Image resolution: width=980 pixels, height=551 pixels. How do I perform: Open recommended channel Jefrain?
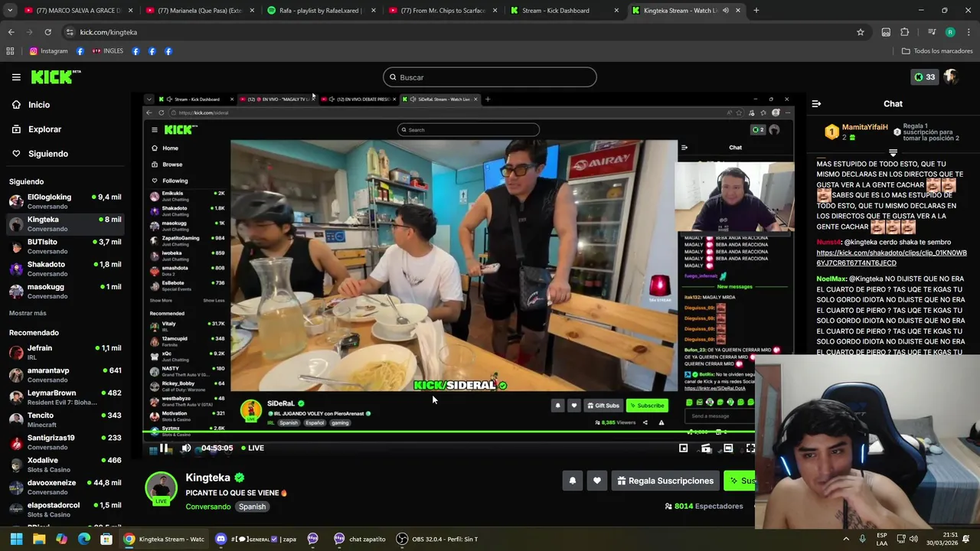[65, 352]
